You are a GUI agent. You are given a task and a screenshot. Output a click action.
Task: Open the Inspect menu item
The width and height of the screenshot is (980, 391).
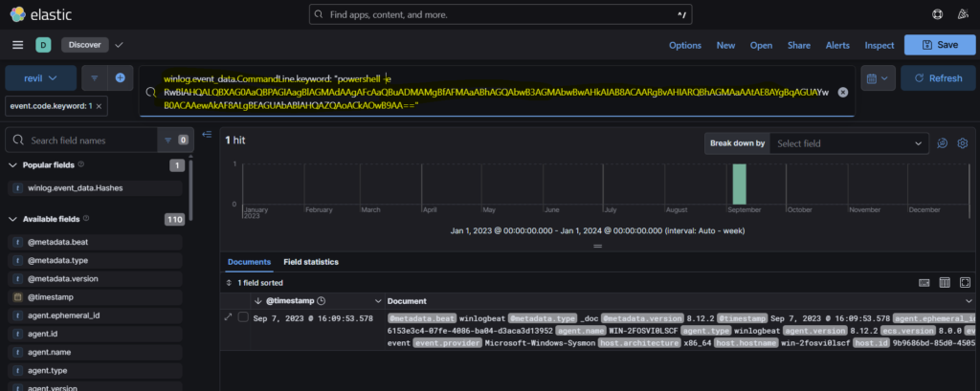[879, 45]
